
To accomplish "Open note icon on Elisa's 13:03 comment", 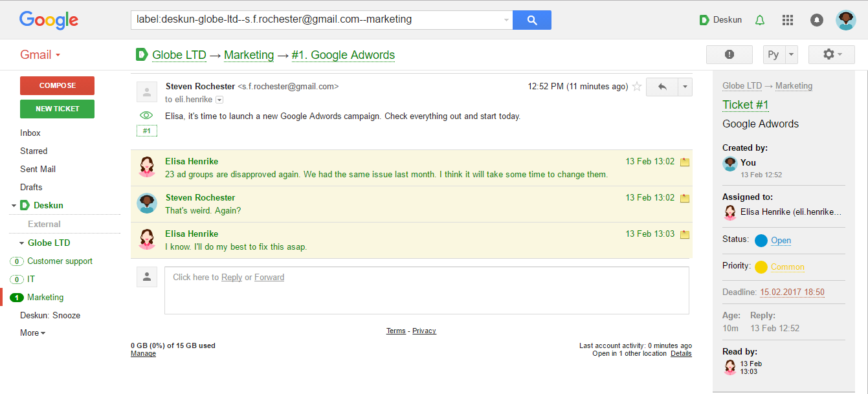I will click(685, 234).
